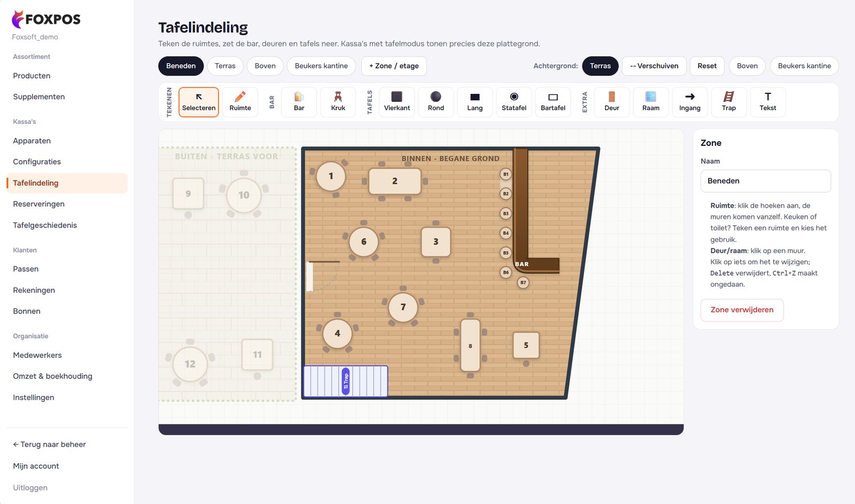This screenshot has width=855, height=504.
Task: Open the Boven zone tab
Action: [x=265, y=66]
